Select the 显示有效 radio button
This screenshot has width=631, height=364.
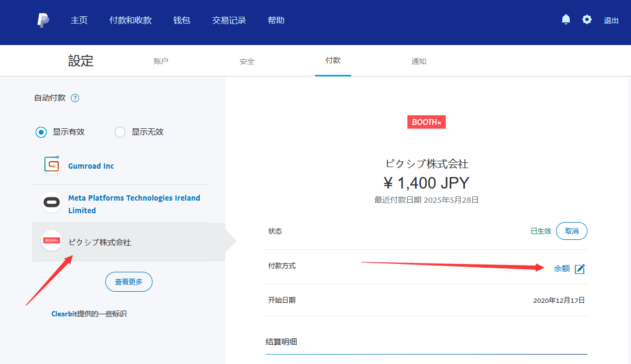point(41,132)
